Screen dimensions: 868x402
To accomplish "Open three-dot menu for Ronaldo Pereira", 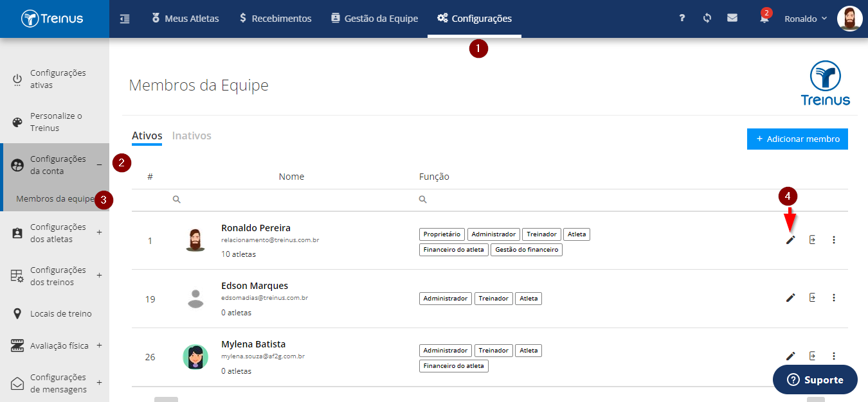I will tap(834, 240).
